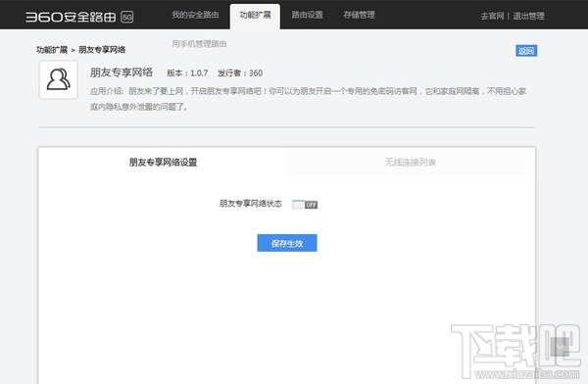Click 功能扩展 in the breadcrumb
Viewport: 588px width, 384px height.
coord(52,50)
